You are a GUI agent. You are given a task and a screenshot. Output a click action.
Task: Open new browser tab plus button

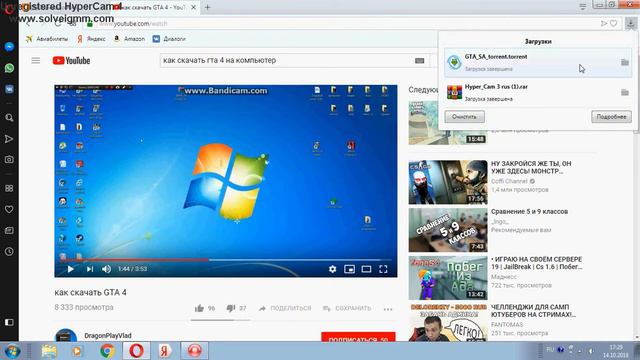[207, 7]
